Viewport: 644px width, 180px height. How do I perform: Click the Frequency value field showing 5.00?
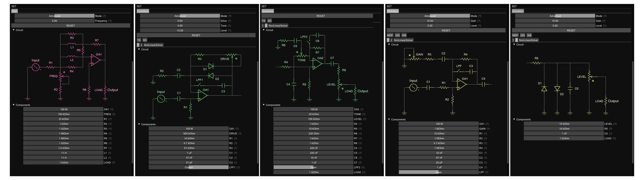(54, 21)
